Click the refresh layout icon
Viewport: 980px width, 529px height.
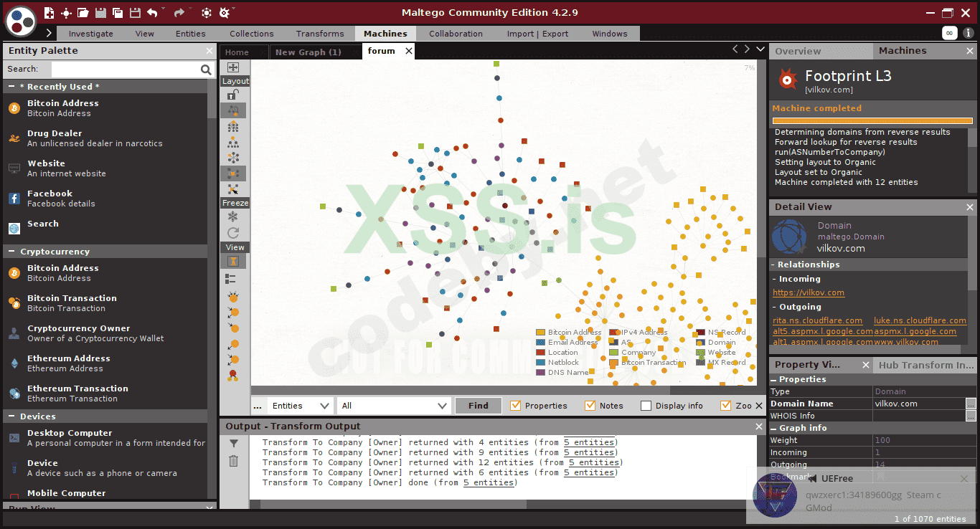233,232
